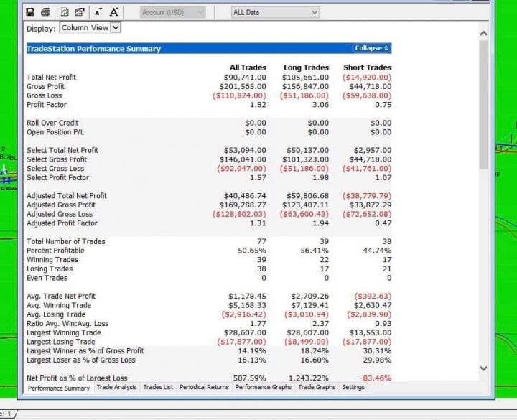
Task: Print the performance report
Action: [45, 12]
